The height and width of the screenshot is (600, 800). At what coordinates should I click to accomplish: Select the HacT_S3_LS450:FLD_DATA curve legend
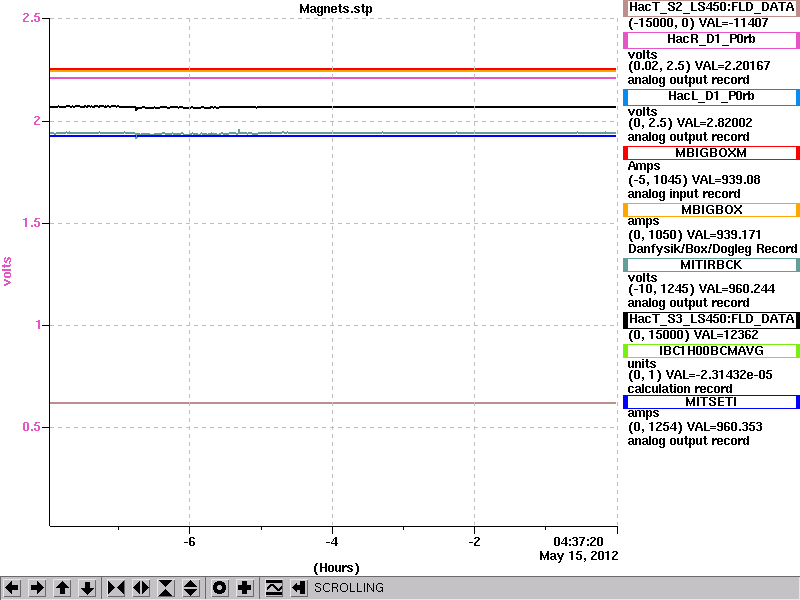point(711,320)
